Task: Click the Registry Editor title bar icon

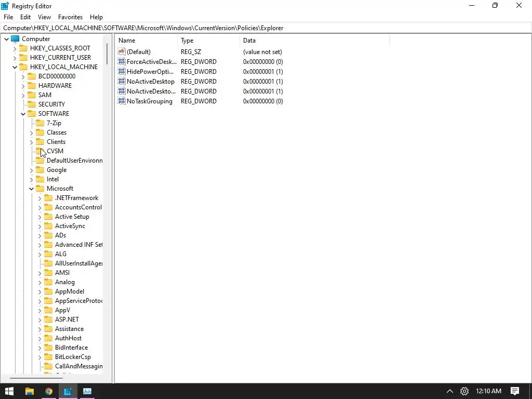Action: [x=5, y=6]
